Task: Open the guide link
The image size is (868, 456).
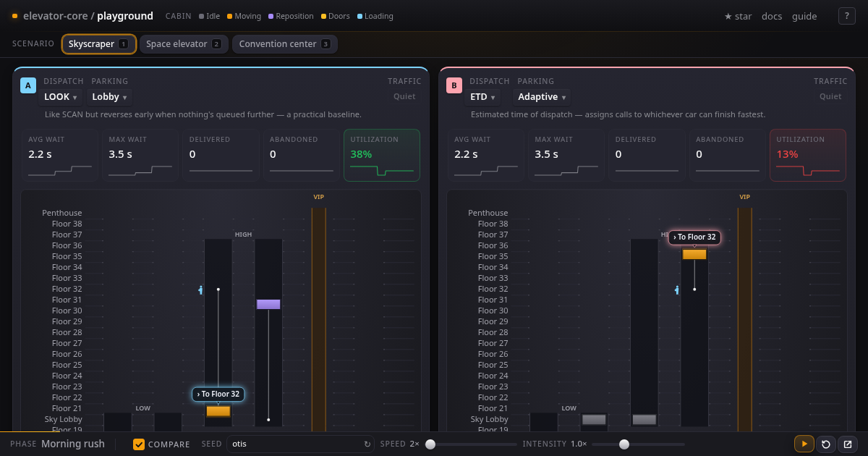Action: coord(804,16)
